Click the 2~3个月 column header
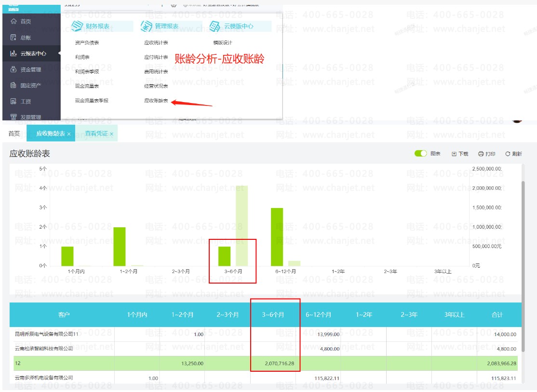 (228, 314)
